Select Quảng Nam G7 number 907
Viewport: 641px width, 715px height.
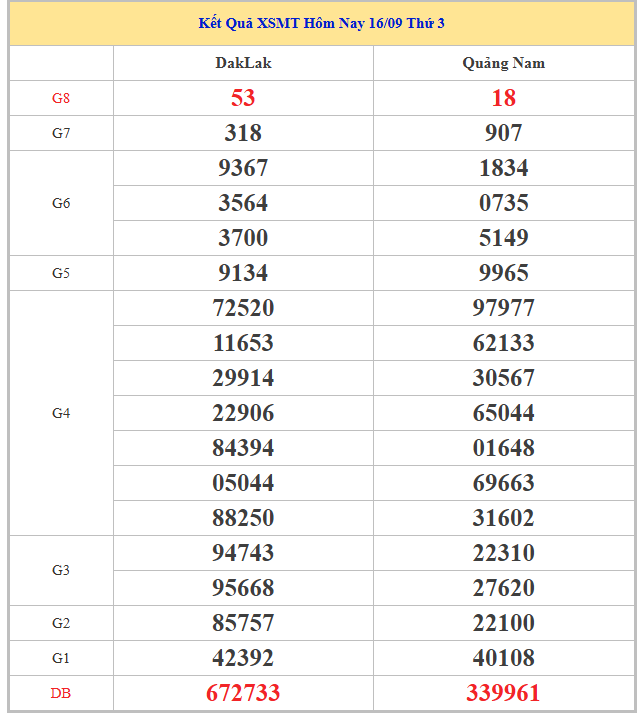[503, 133]
